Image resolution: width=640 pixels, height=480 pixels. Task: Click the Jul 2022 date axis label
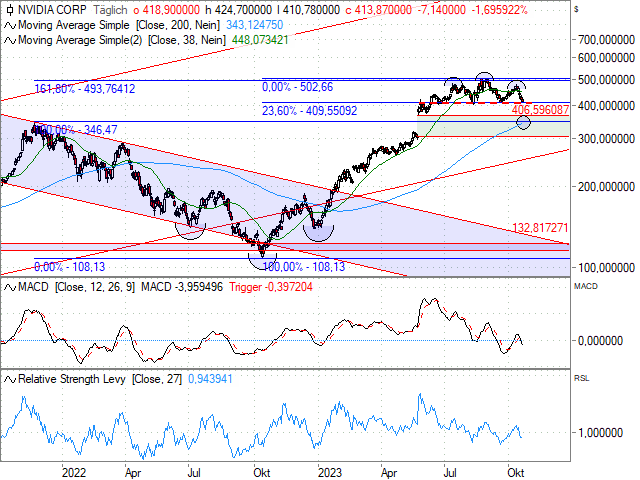pos(194,473)
